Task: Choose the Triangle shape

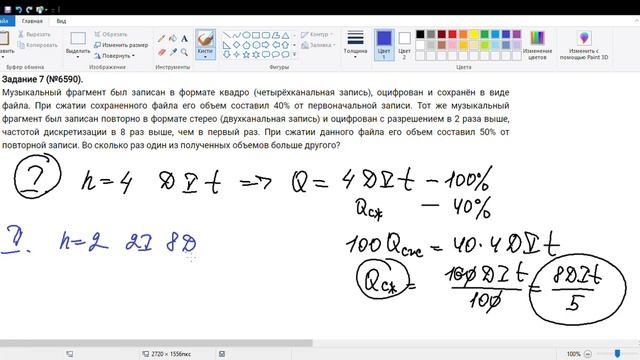Action: pyautogui.click(x=285, y=36)
